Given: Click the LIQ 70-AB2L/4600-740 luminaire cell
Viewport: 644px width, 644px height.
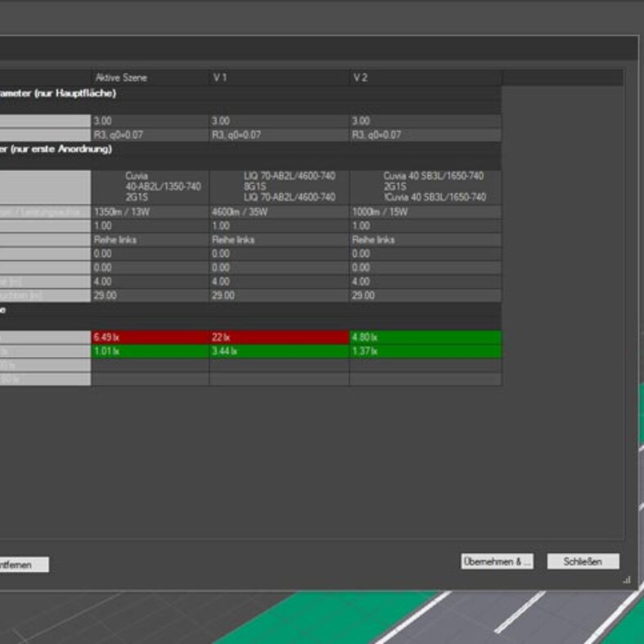Looking at the screenshot, I should [278, 187].
